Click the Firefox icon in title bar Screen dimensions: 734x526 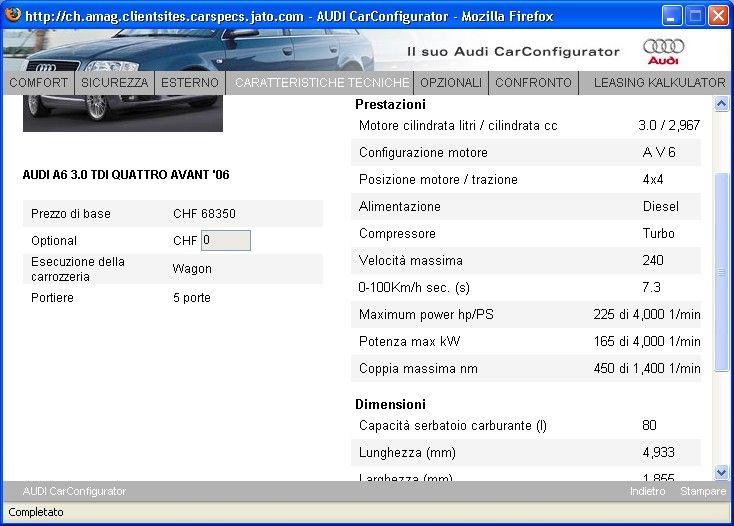pos(13,15)
